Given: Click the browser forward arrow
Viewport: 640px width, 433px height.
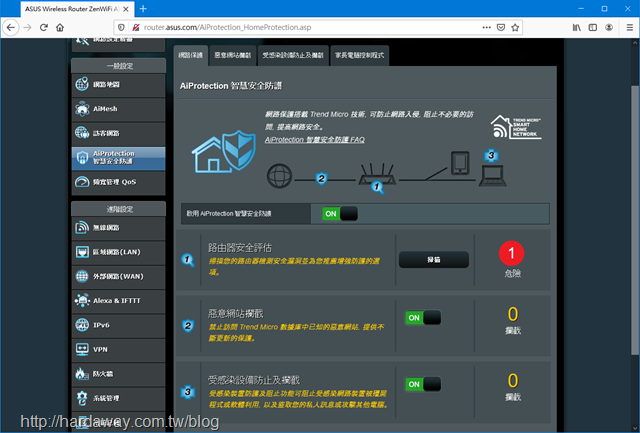Looking at the screenshot, I should click(28, 27).
